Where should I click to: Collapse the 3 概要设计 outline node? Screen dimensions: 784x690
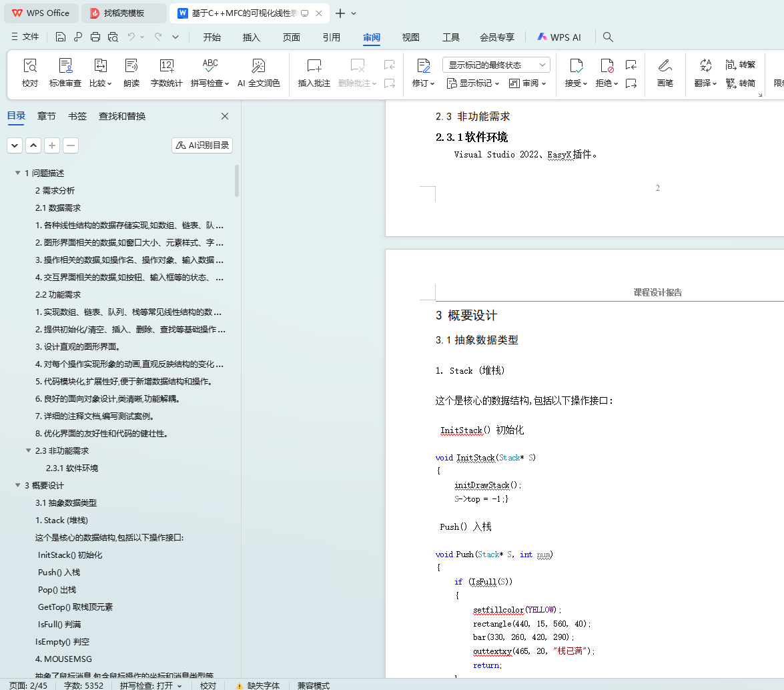click(17, 485)
